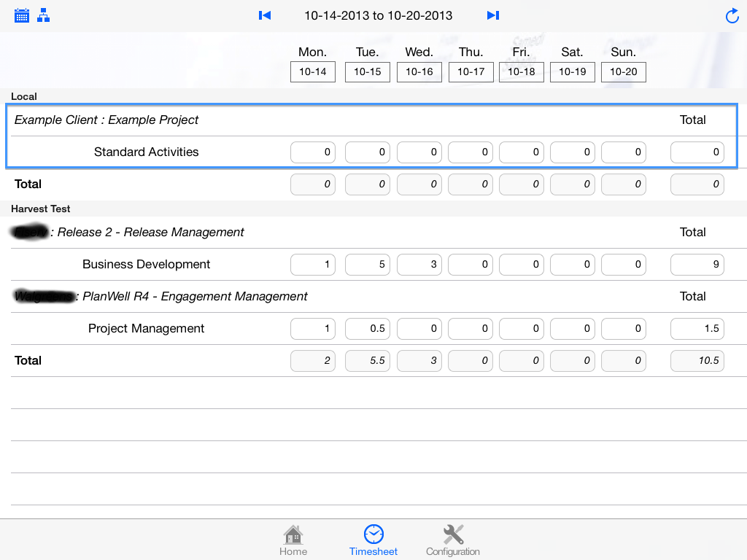The height and width of the screenshot is (560, 747).
Task: Edit Standard Activities hours for Monday
Action: click(x=313, y=152)
